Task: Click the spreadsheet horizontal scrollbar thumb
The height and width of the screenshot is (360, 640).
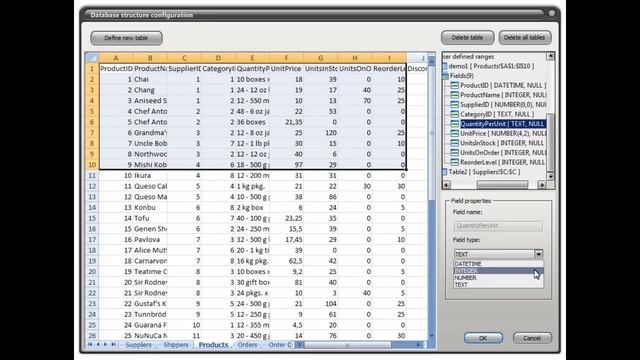Action: tap(347, 345)
